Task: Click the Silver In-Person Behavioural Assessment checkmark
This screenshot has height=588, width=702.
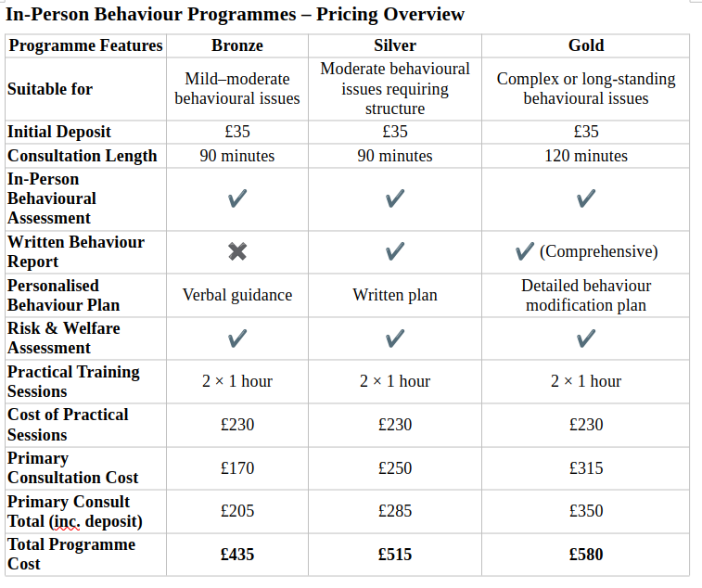Action: pos(395,198)
